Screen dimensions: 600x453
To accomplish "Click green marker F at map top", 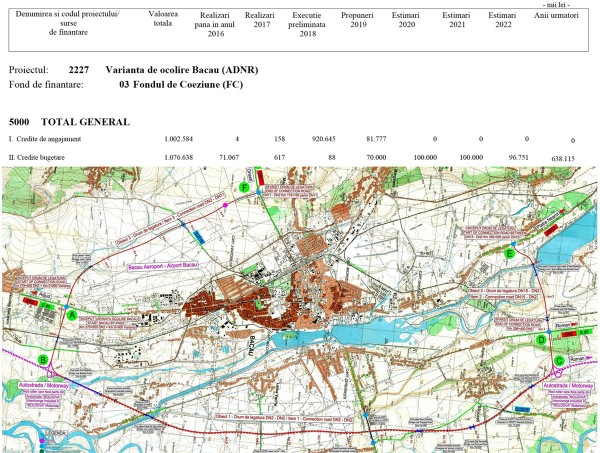I will coord(244,187).
